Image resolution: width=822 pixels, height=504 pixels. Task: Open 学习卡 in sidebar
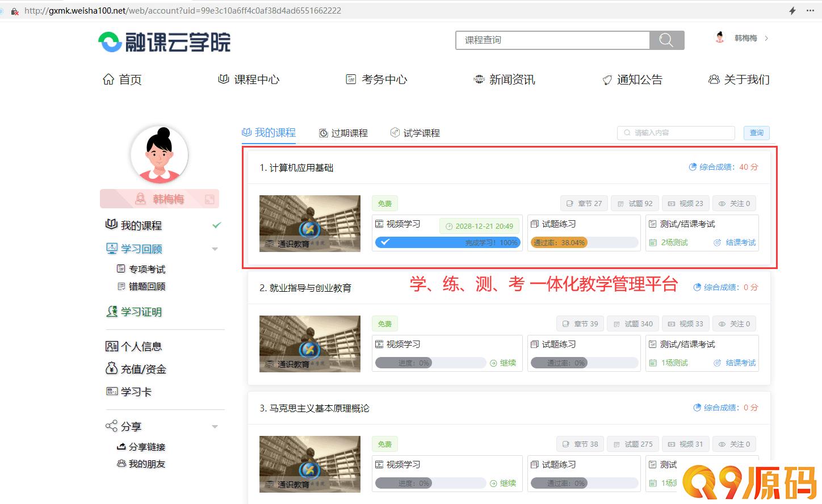coord(129,392)
